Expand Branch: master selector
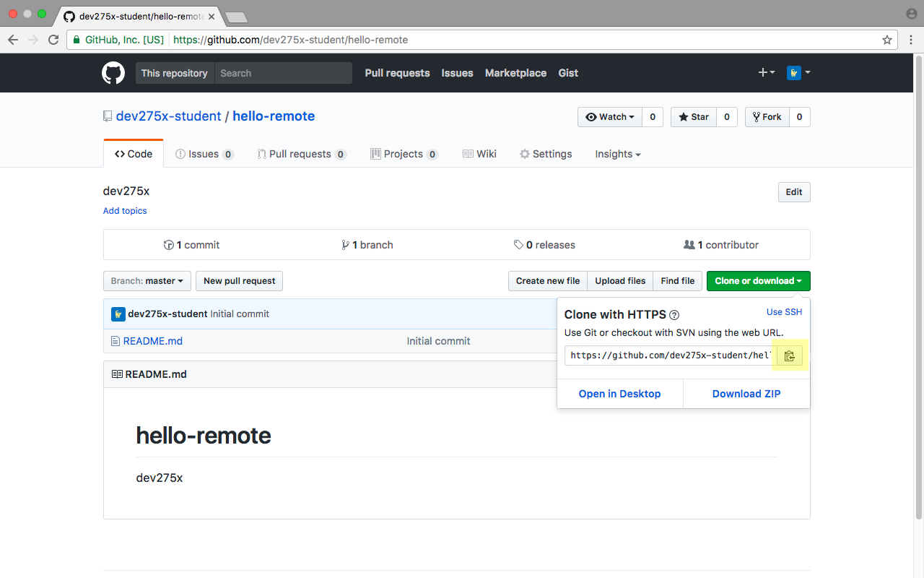 [147, 281]
